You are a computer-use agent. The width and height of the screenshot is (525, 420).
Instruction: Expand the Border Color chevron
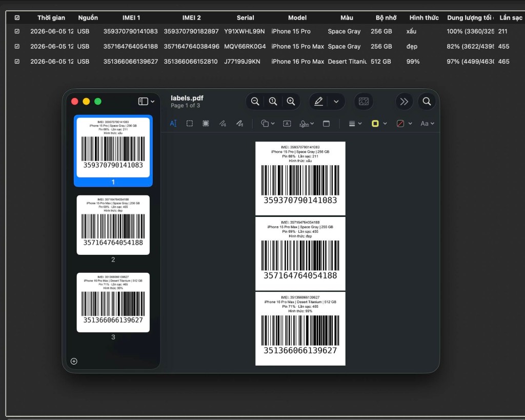click(x=385, y=124)
